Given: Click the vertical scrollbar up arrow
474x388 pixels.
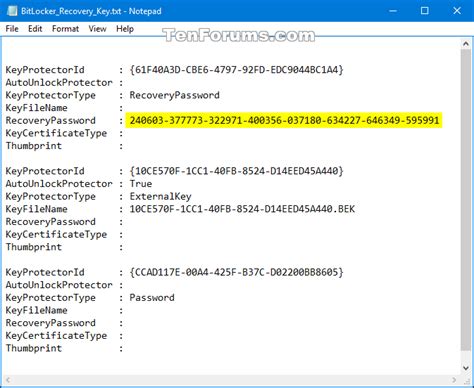Looking at the screenshot, I should click(x=466, y=44).
